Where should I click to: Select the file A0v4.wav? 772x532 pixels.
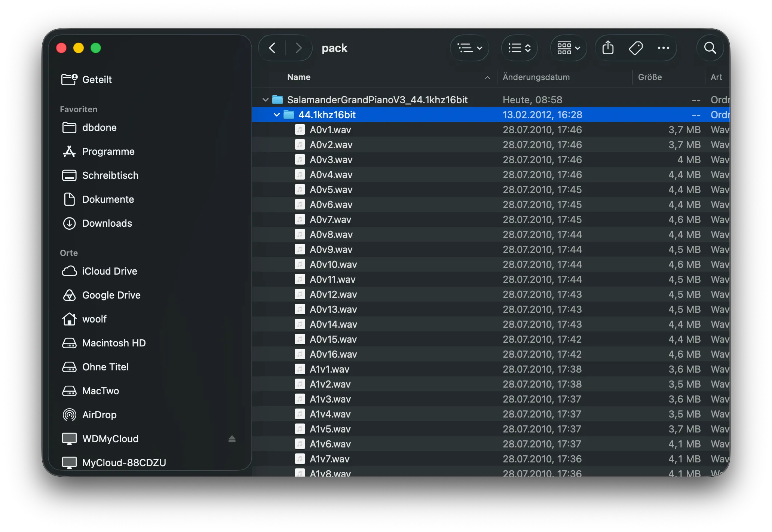click(491, 175)
